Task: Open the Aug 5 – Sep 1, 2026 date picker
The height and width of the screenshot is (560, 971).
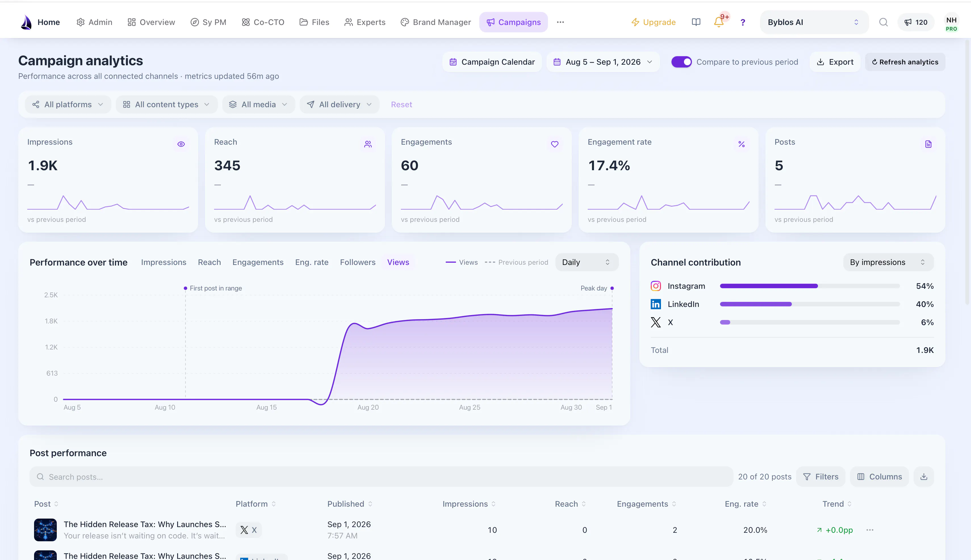Action: [x=603, y=62]
